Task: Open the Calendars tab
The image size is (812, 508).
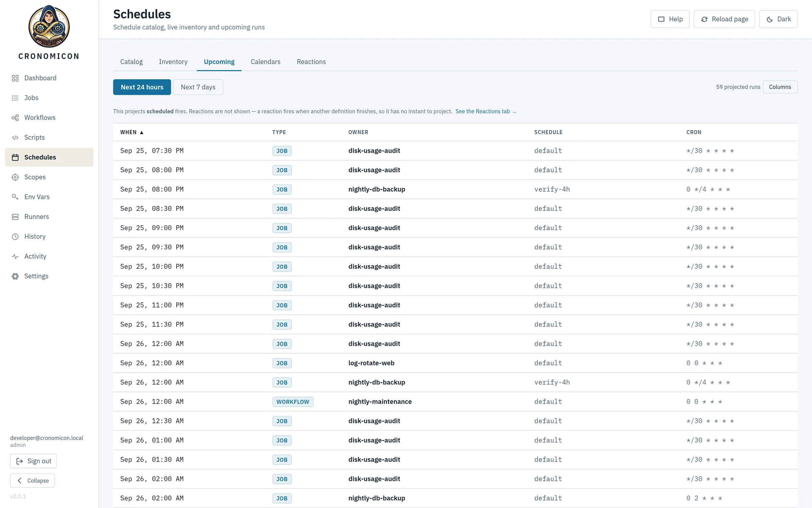Action: [x=266, y=62]
